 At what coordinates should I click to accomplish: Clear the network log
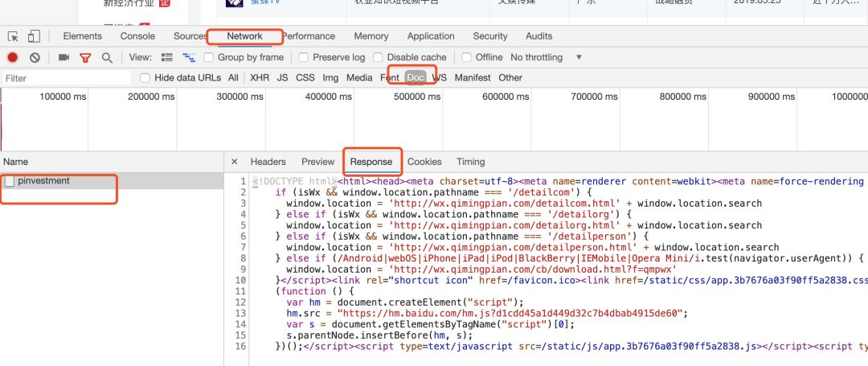pos(35,57)
